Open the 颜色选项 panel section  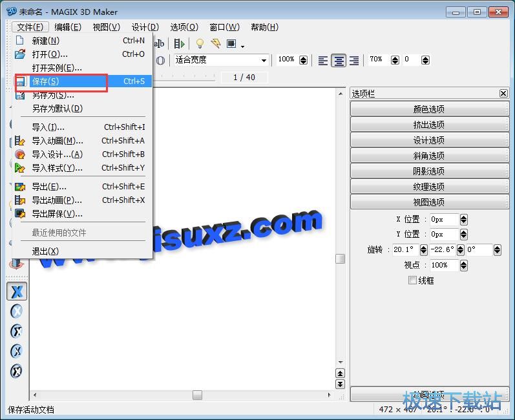(429, 109)
